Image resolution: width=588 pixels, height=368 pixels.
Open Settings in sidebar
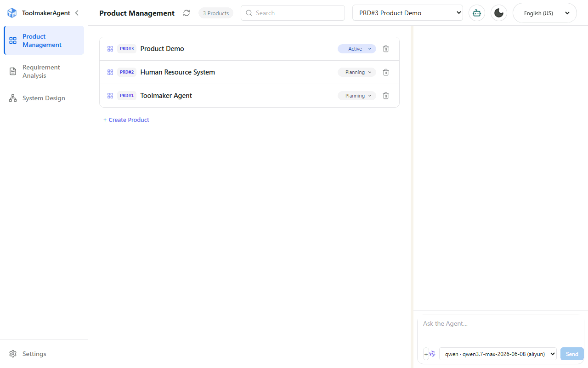coord(44,354)
